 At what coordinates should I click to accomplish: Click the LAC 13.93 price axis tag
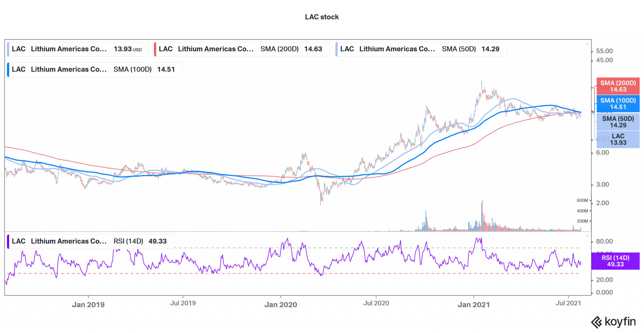[x=618, y=139]
